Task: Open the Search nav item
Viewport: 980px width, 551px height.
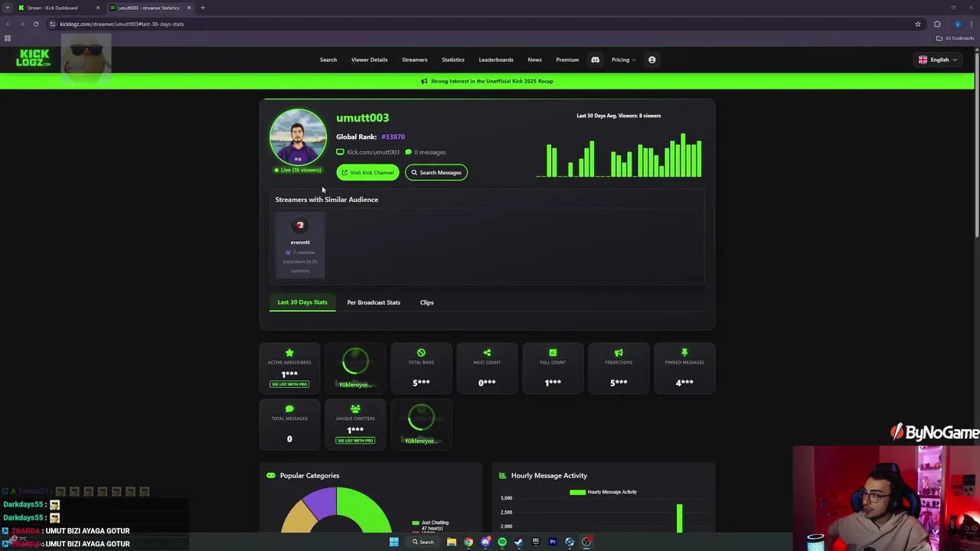Action: point(328,60)
